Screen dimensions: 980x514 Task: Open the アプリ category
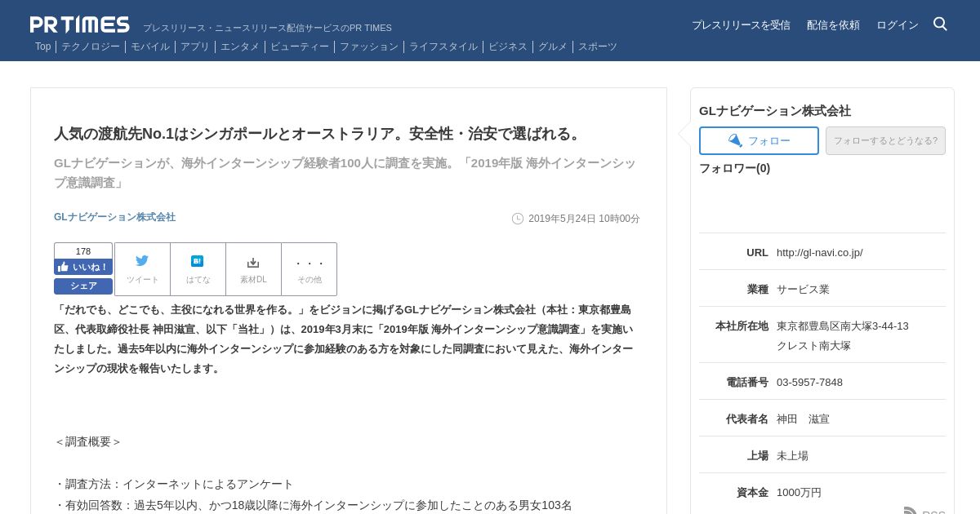195,47
